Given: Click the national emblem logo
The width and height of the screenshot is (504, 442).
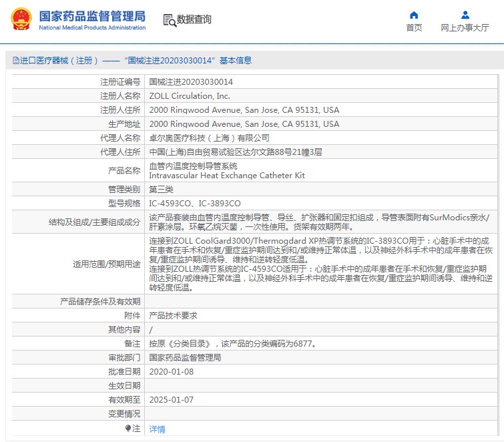Looking at the screenshot, I should point(21,19).
